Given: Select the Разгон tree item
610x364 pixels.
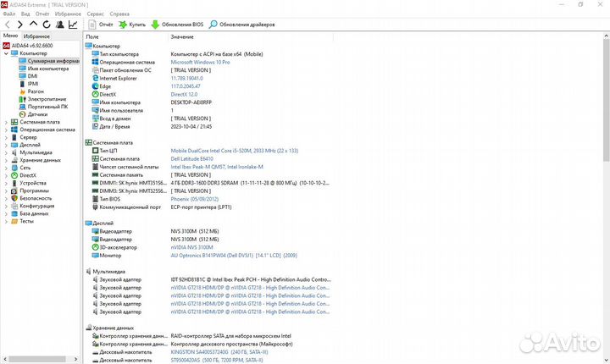Looking at the screenshot, I should [x=36, y=91].
